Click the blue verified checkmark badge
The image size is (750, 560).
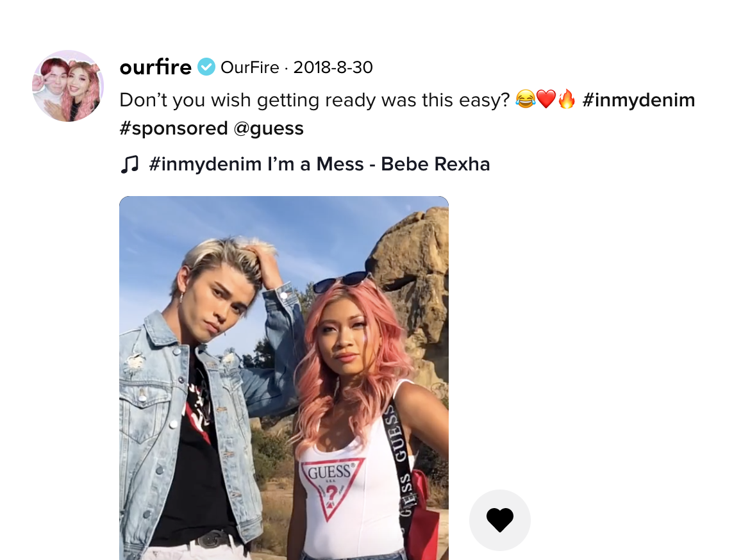206,67
